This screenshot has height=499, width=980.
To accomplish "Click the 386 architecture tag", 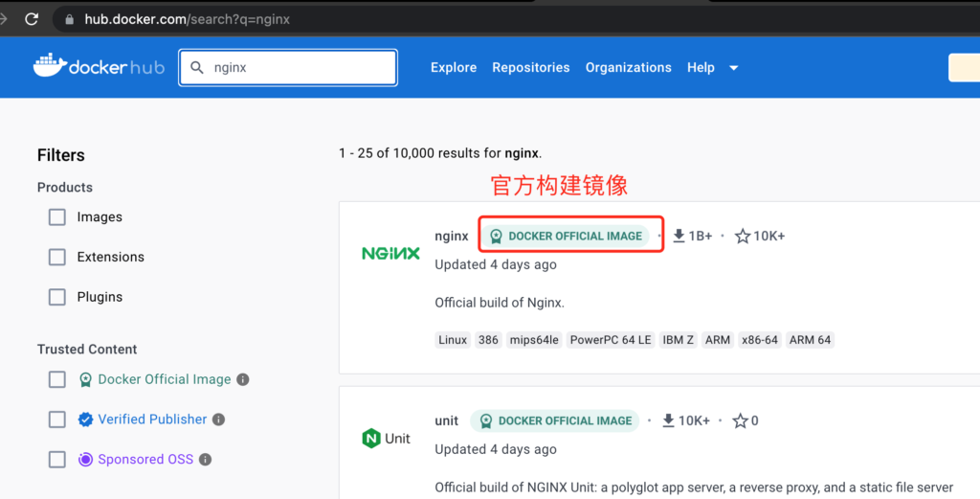I will (x=488, y=340).
